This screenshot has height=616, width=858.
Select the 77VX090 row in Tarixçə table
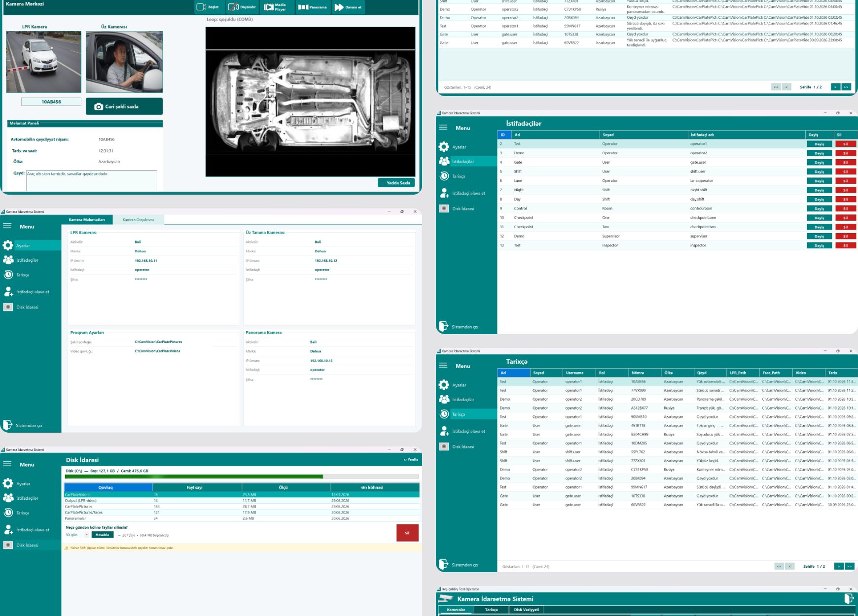pyautogui.click(x=678, y=390)
